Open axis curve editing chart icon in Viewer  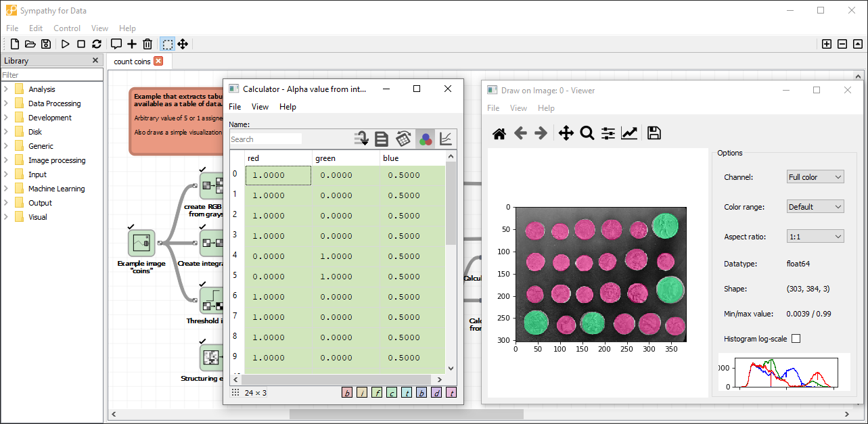629,133
